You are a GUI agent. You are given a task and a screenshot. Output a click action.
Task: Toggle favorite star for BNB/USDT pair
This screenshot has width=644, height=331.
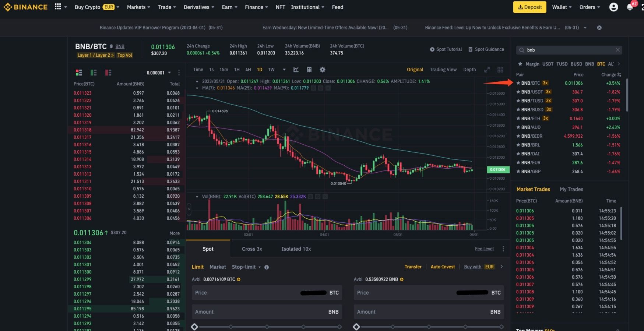point(518,92)
